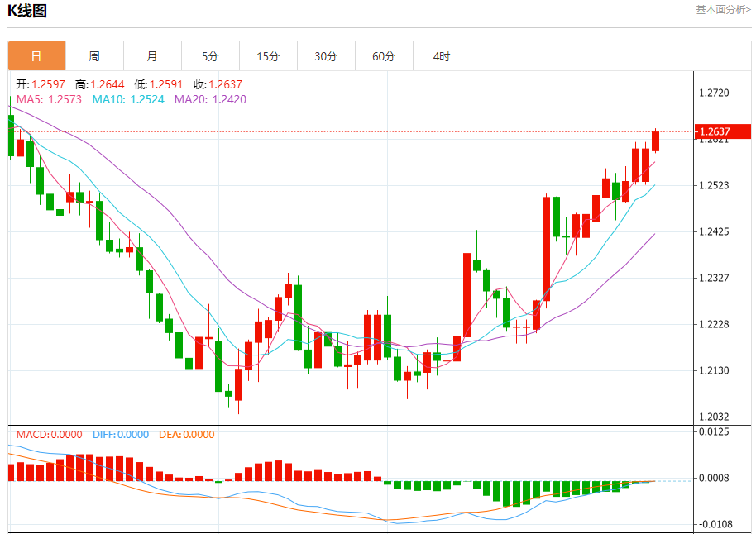Select the 日 daily chart tab
The image size is (756, 534).
(x=36, y=56)
